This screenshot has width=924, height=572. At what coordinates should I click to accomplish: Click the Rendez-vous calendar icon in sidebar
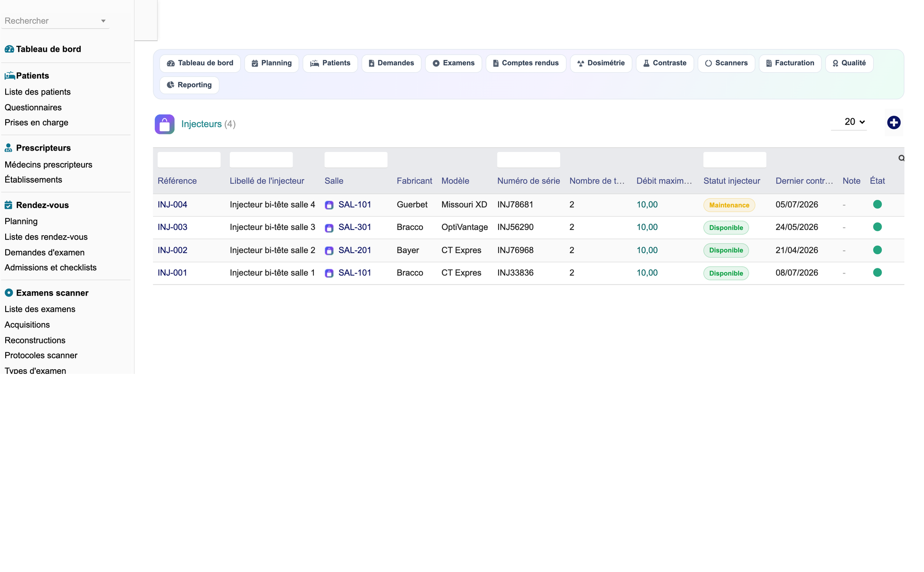(9, 205)
